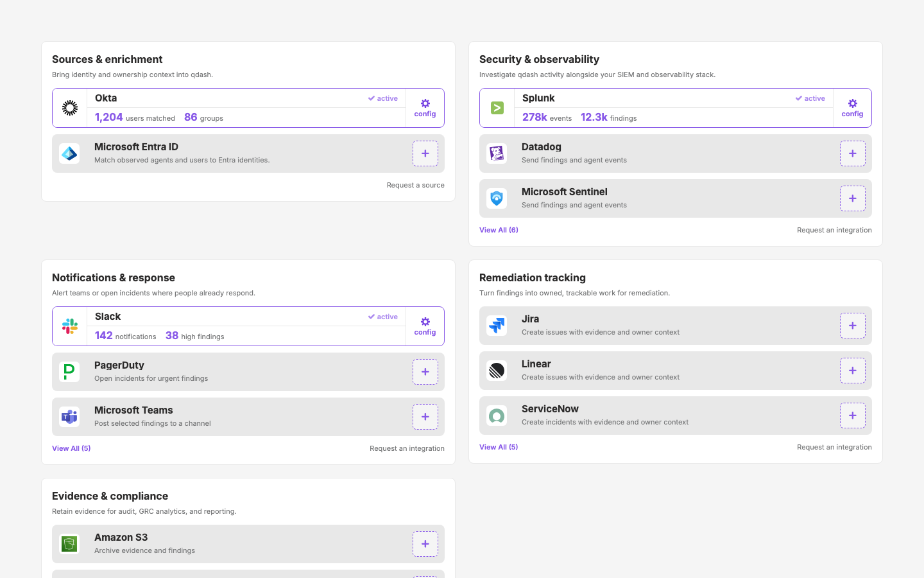
Task: Click the Jira card title
Action: 530,319
